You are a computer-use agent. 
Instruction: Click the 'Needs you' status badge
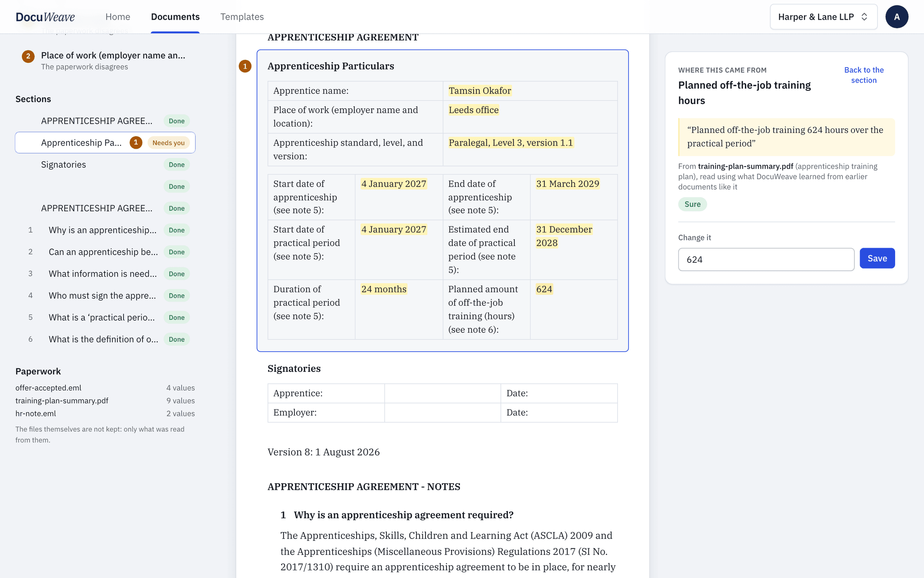point(168,143)
